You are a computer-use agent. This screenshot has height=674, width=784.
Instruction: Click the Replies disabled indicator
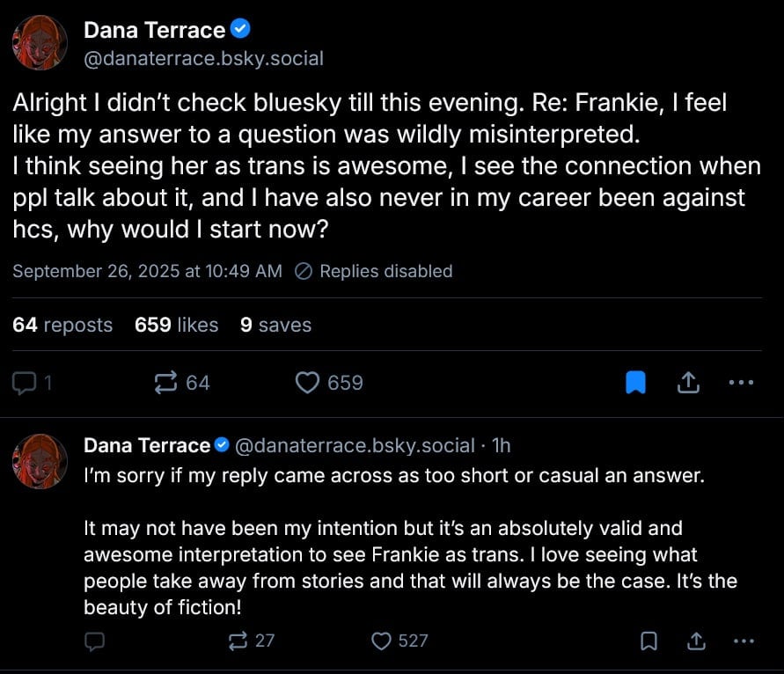pyautogui.click(x=375, y=271)
